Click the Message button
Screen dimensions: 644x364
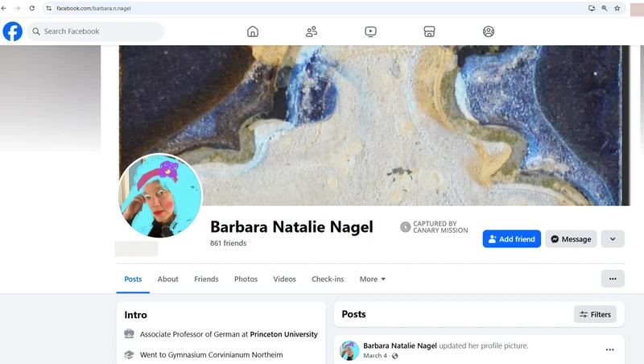(571, 238)
